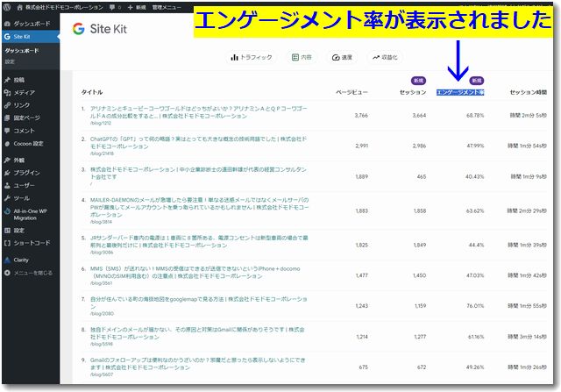Click the media library icon

(x=7, y=93)
